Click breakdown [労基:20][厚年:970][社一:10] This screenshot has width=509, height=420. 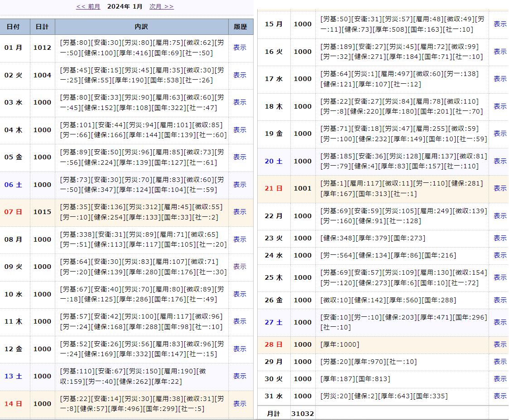coord(369,362)
